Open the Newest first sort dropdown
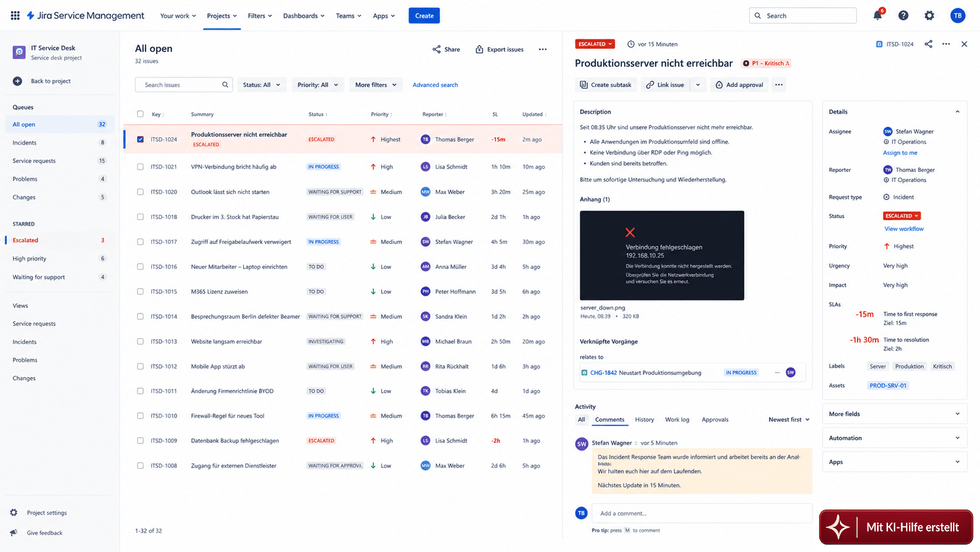This screenshot has height=552, width=980. point(789,419)
